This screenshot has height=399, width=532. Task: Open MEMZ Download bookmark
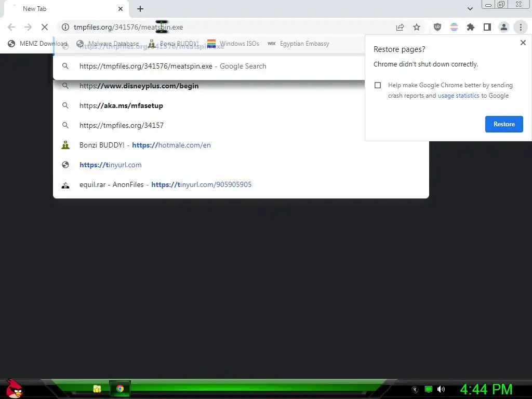click(37, 44)
